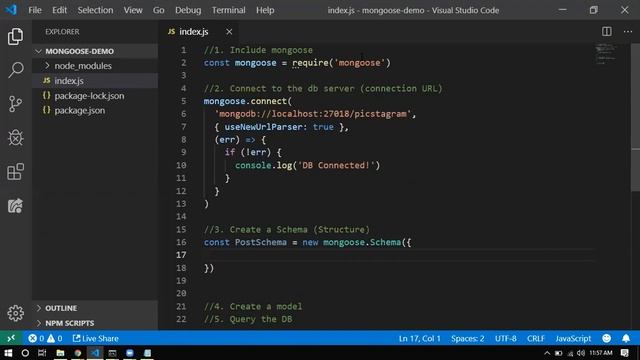Click the VS Code taskbar icon
The image size is (640, 360).
(x=95, y=353)
